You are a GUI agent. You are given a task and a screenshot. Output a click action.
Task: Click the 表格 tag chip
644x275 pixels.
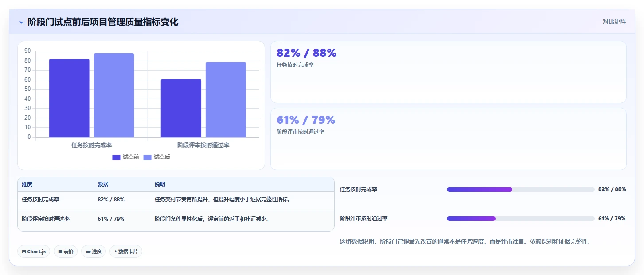click(x=66, y=251)
